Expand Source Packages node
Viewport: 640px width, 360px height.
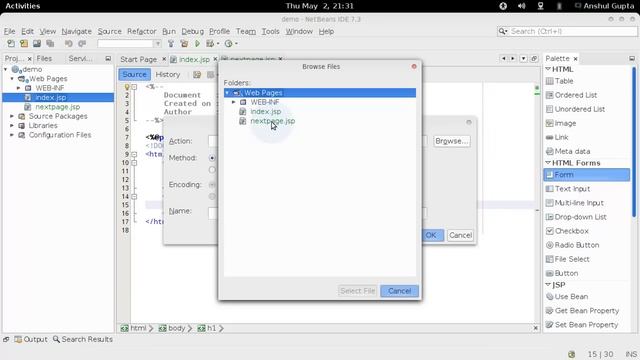pos(12,116)
